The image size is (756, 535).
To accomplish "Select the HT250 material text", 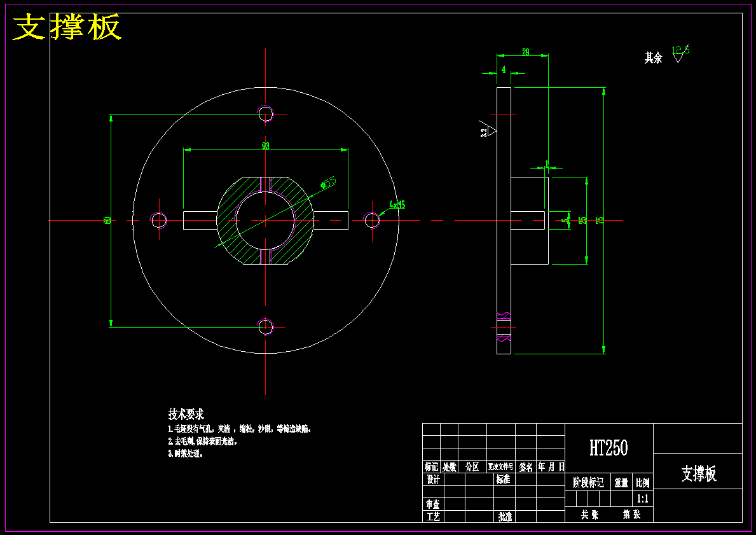I will click(x=608, y=448).
